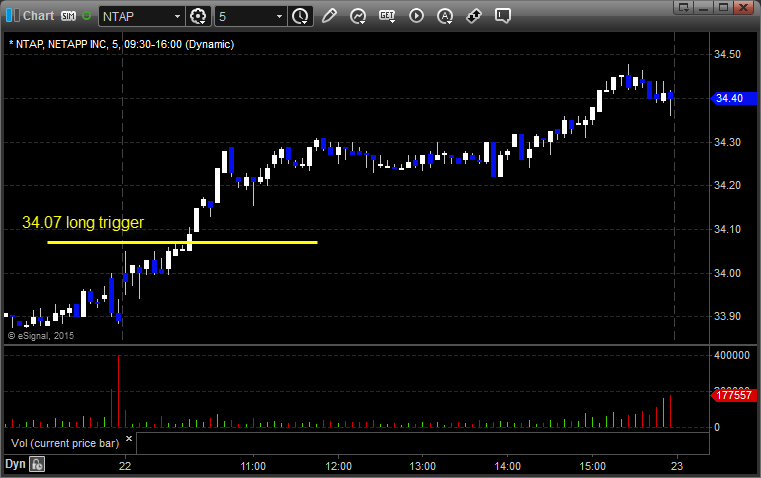Click the SIM mode indicator icon

[x=68, y=16]
